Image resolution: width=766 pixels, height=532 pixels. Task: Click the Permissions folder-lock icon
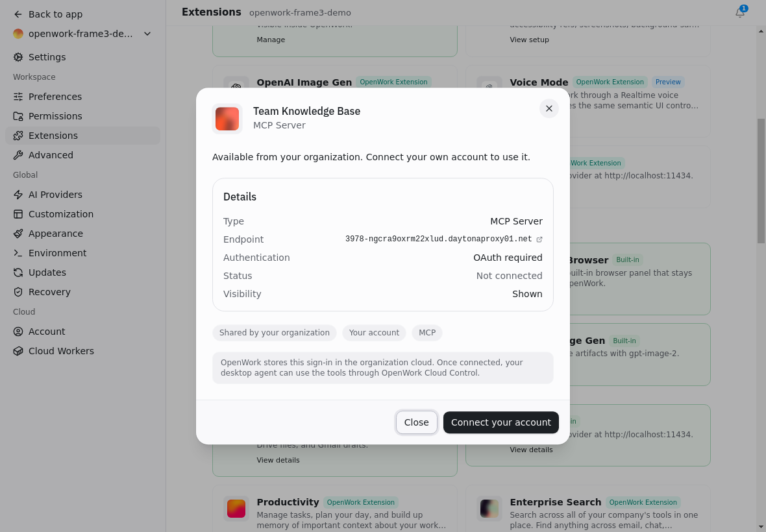18,116
